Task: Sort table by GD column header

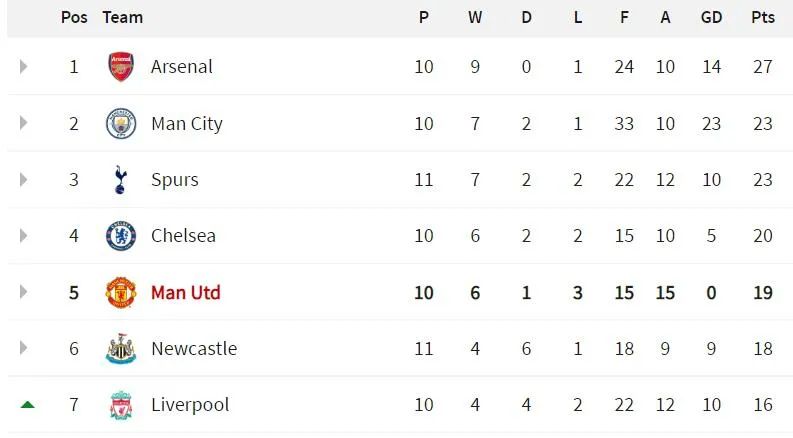Action: click(711, 17)
